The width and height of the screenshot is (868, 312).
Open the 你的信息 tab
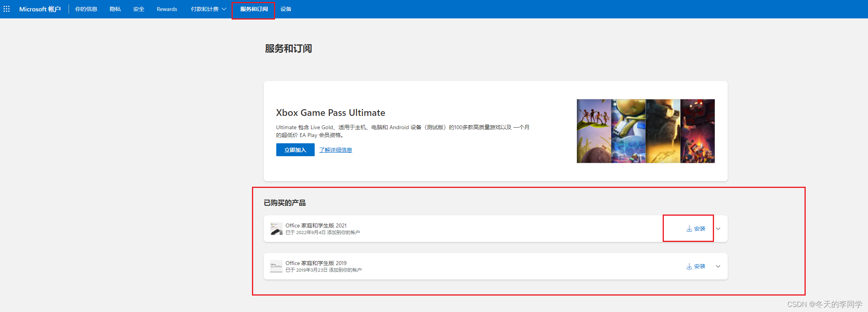(x=86, y=9)
